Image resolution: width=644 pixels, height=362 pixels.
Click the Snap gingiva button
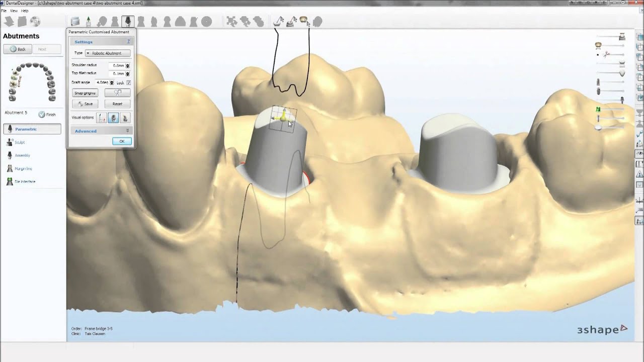[85, 93]
